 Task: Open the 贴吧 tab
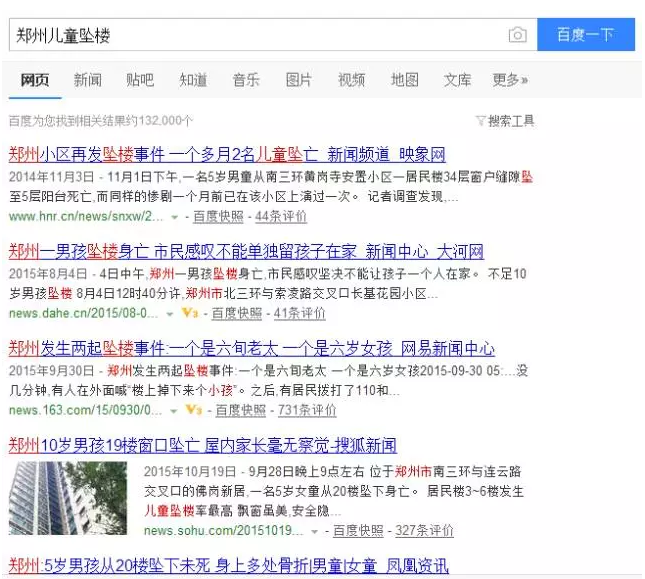click(140, 80)
